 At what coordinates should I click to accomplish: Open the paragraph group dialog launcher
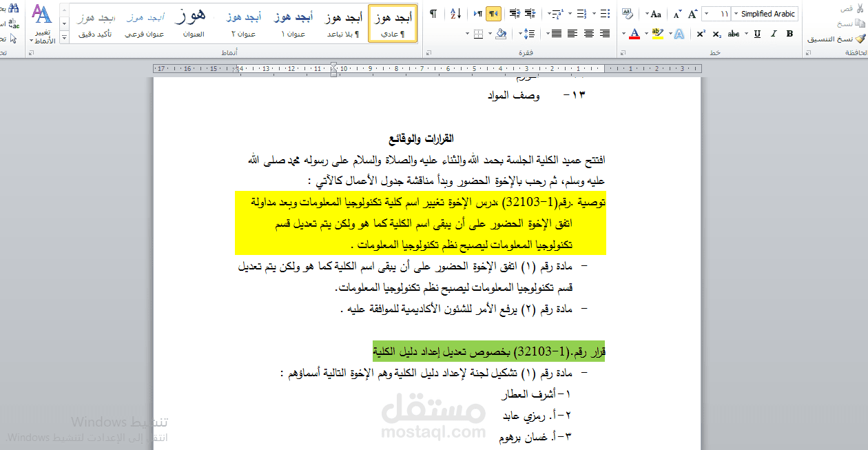pyautogui.click(x=429, y=52)
